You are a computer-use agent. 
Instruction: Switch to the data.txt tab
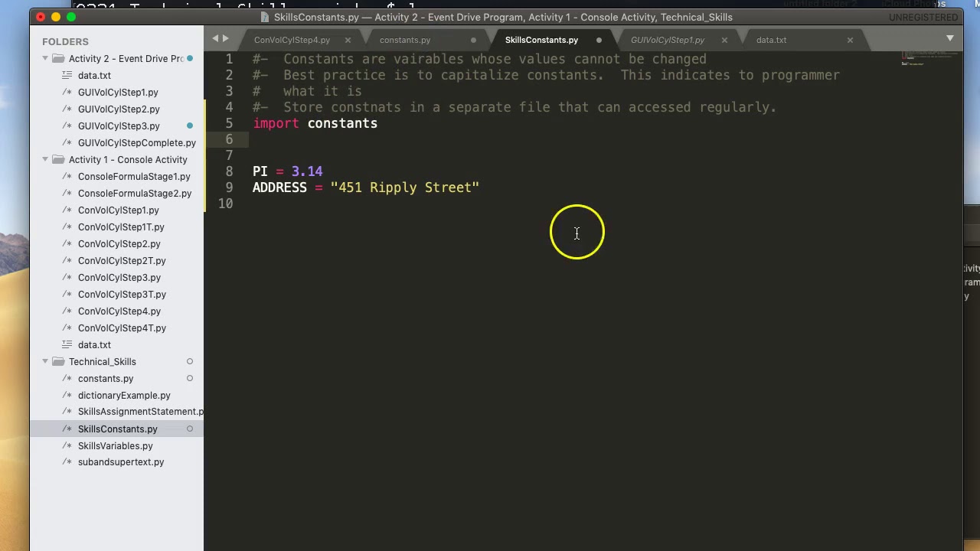771,40
